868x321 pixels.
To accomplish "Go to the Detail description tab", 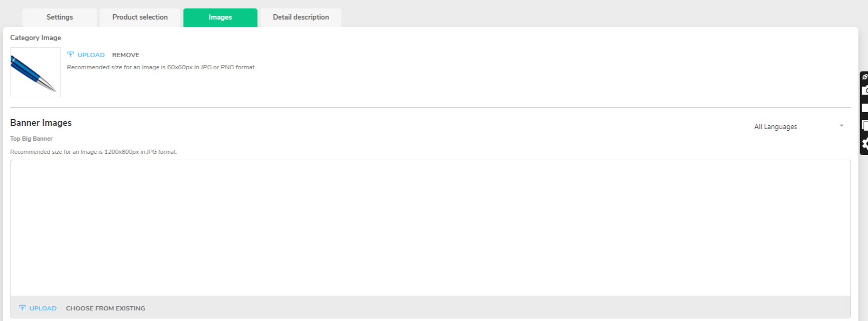I will coord(301,17).
